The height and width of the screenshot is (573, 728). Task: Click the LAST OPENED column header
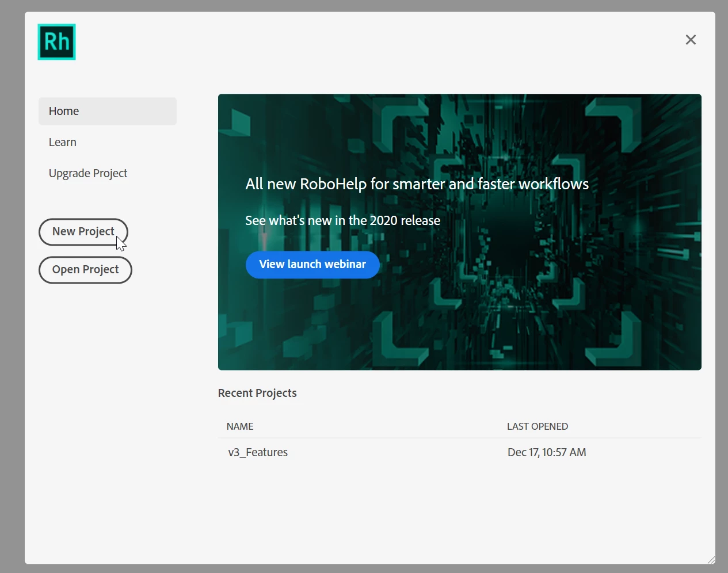(538, 426)
